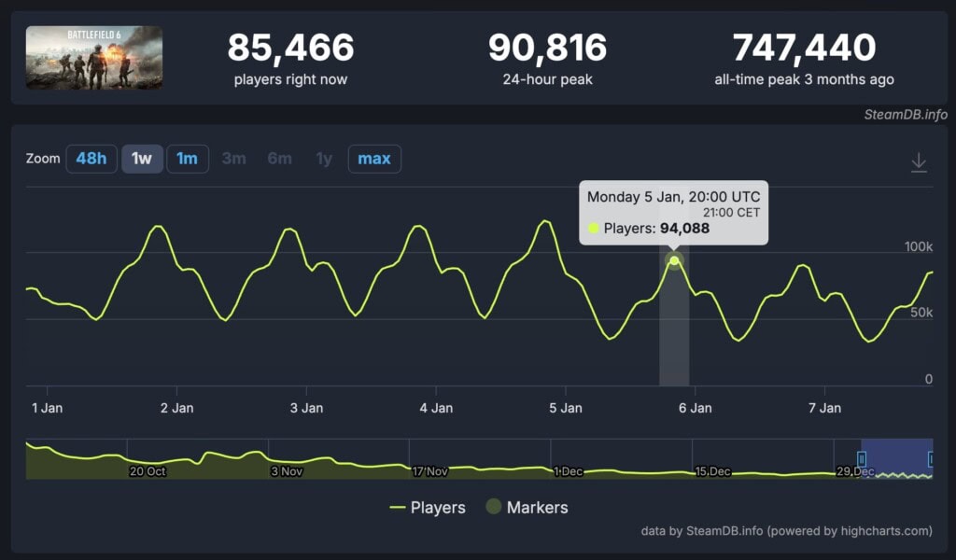Click the highlighted selection in the navigator
Image resolution: width=956 pixels, height=560 pixels.
[x=896, y=458]
